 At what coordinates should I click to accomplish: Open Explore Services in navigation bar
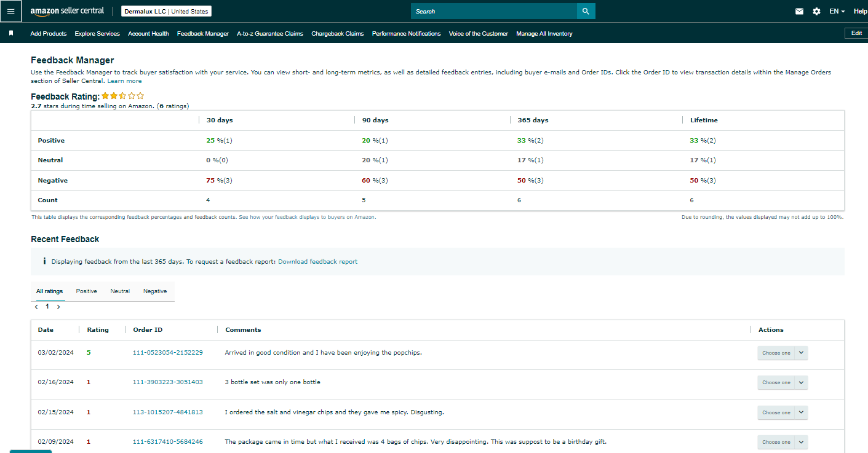(x=97, y=34)
